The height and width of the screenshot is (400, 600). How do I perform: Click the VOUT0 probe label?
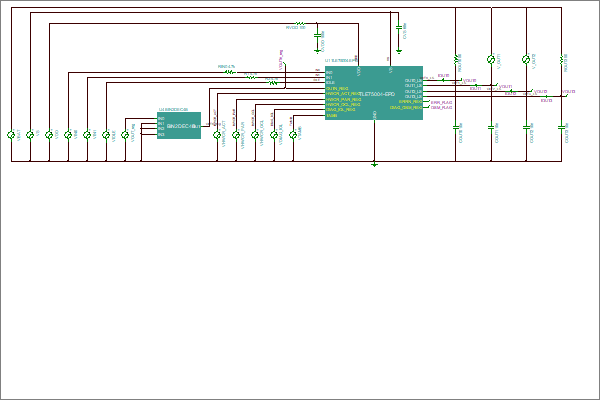tap(470, 81)
